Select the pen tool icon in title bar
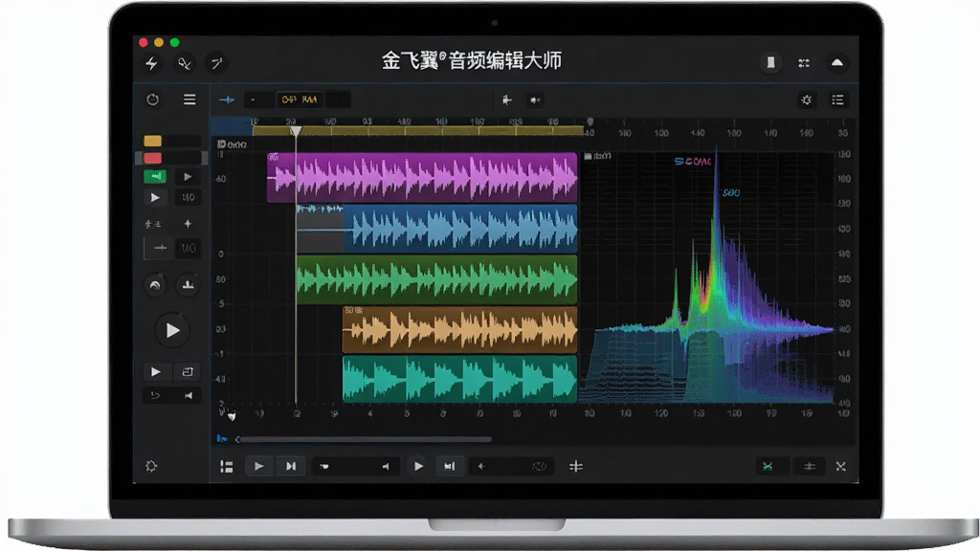This screenshot has width=980, height=551. point(216,63)
